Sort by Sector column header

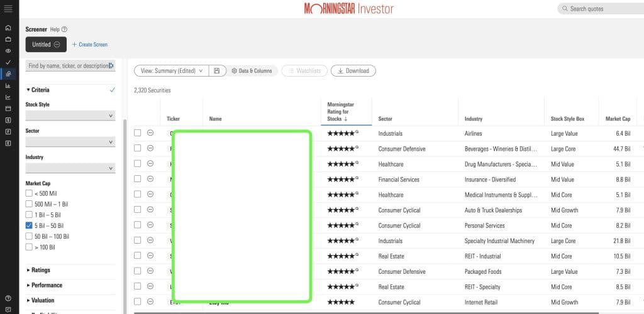click(x=386, y=119)
